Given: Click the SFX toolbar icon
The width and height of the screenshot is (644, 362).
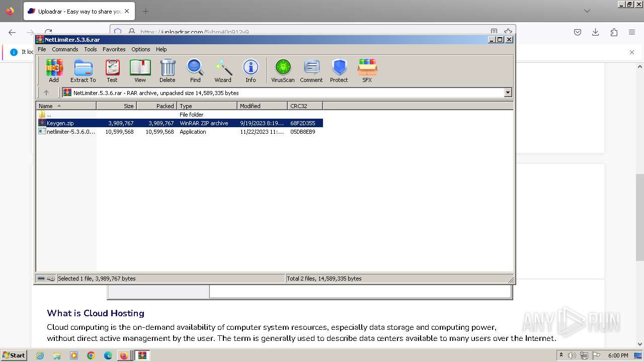Looking at the screenshot, I should [367, 70].
